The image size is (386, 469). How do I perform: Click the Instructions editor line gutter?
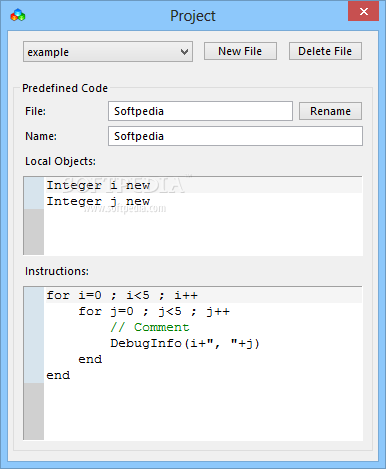[x=34, y=363]
